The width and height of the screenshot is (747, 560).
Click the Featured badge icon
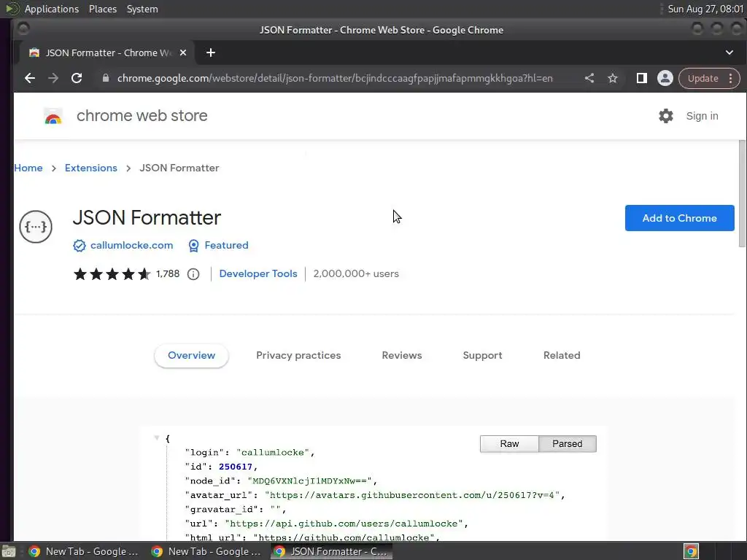[x=193, y=246]
